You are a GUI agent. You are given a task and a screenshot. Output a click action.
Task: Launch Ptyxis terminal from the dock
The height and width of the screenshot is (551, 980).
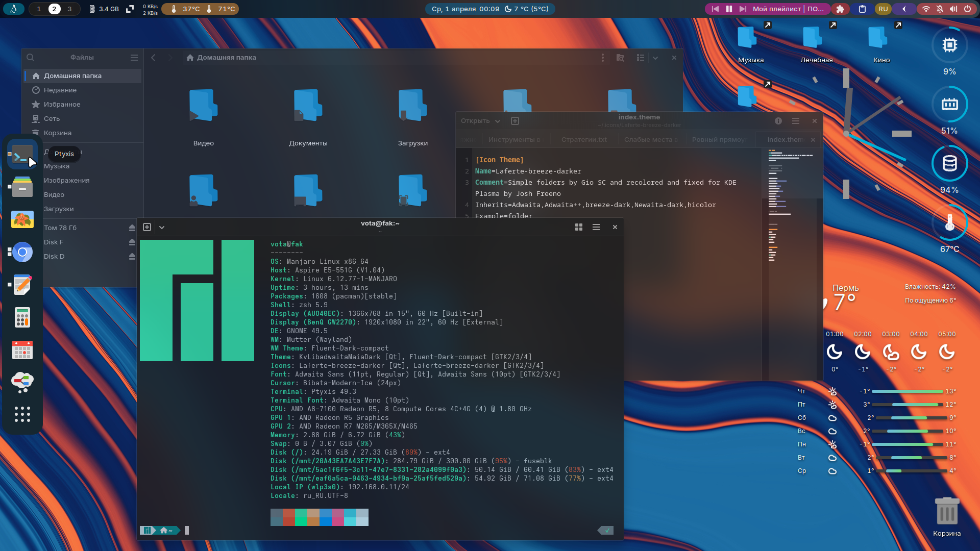(22, 154)
